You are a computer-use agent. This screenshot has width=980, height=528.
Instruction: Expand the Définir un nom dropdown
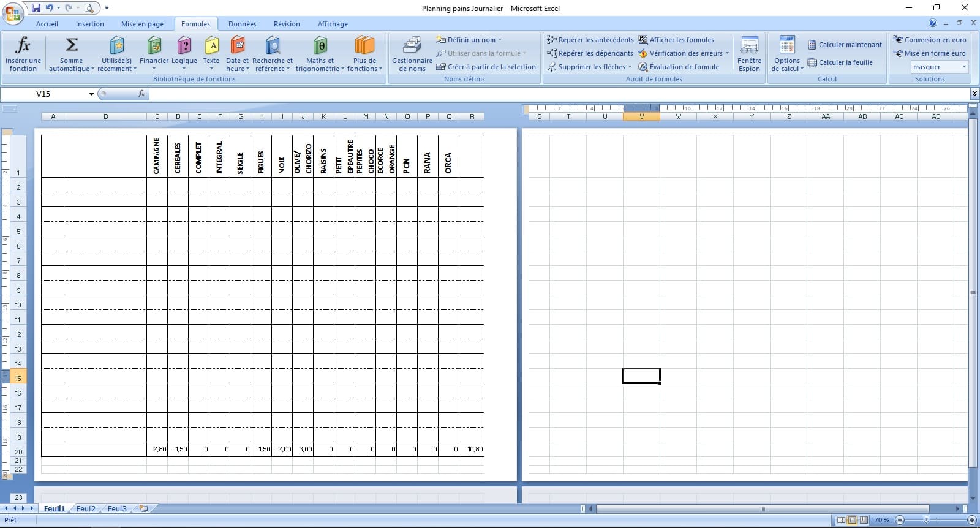[x=500, y=40]
